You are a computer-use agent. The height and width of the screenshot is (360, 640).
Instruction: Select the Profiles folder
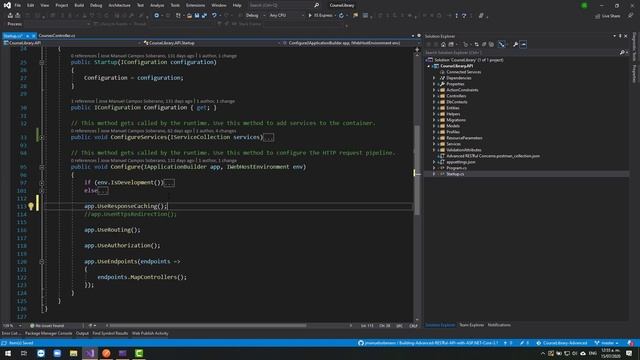coord(453,132)
